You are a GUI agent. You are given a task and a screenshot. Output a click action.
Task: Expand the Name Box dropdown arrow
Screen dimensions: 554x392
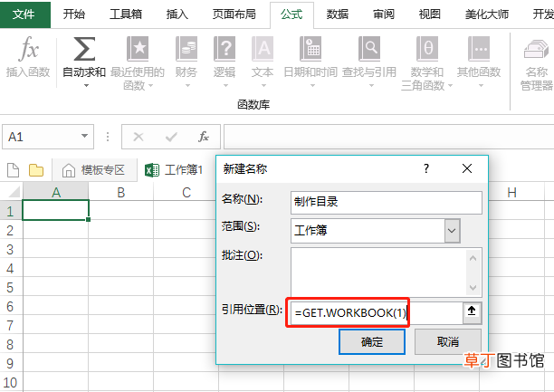(84, 136)
